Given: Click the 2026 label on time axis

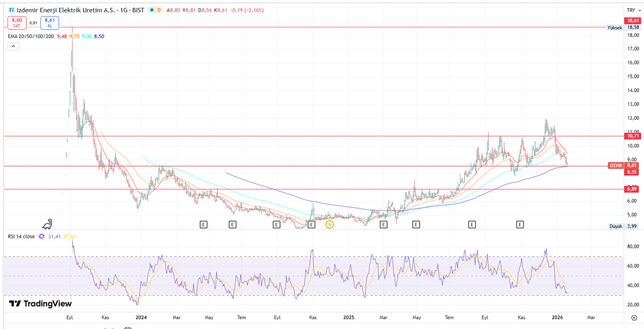Looking at the screenshot, I should click(557, 318).
